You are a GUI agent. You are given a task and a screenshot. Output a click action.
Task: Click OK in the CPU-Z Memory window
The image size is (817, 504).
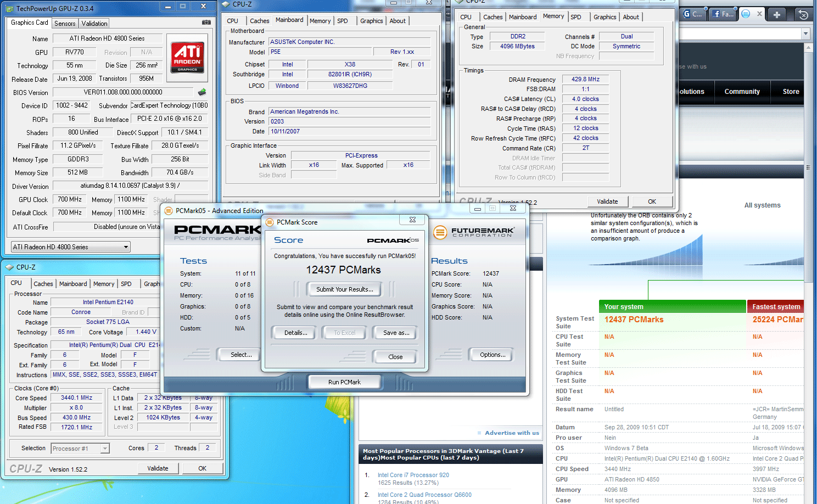point(652,201)
